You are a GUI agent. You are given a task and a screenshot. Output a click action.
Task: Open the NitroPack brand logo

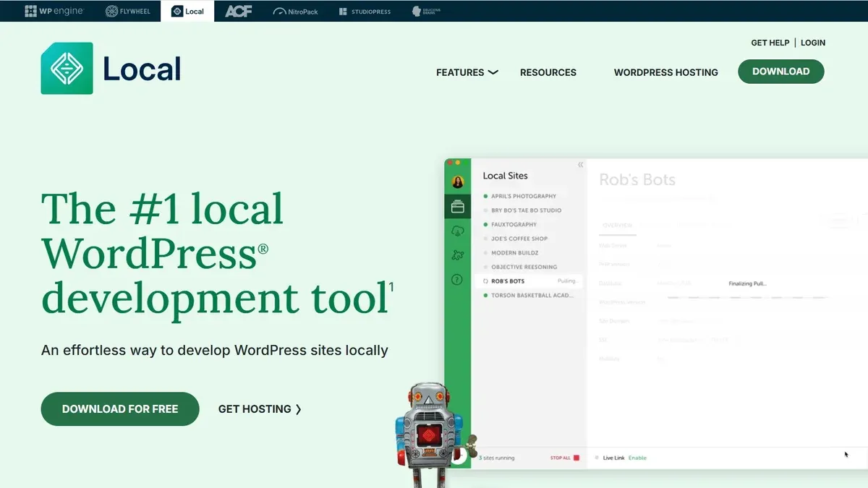click(296, 12)
